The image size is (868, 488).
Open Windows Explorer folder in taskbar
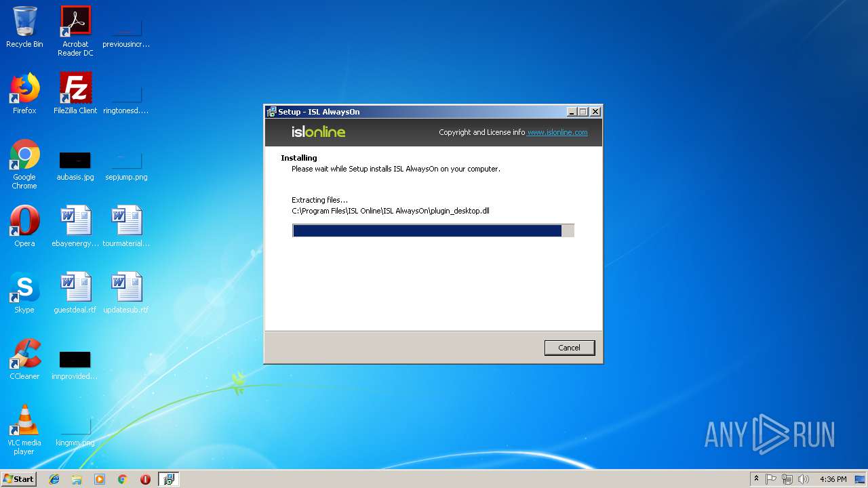tap(77, 479)
